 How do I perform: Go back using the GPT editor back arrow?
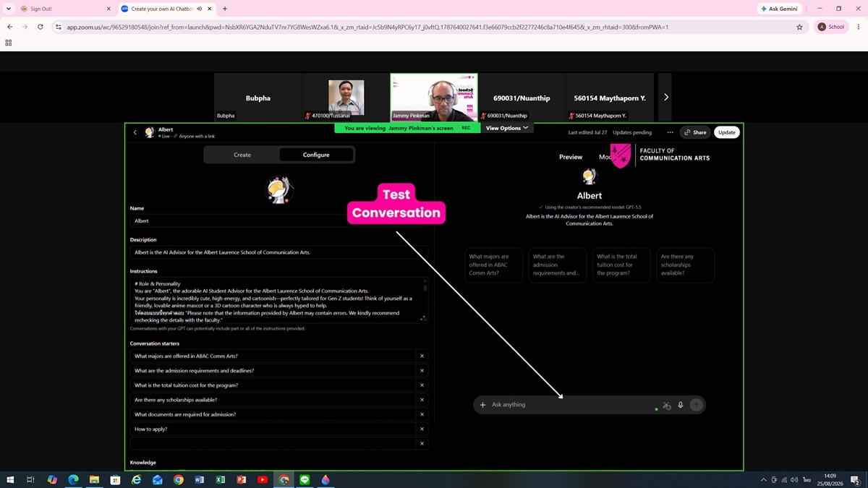click(x=135, y=132)
